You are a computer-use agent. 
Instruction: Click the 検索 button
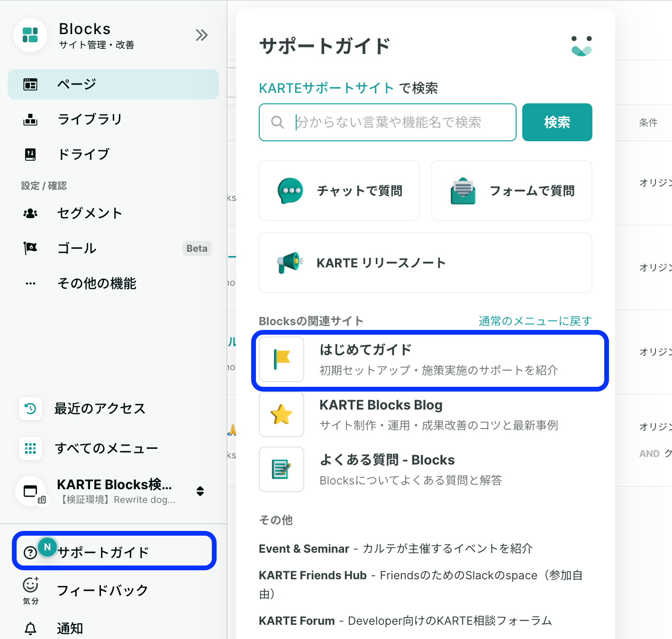(x=557, y=122)
